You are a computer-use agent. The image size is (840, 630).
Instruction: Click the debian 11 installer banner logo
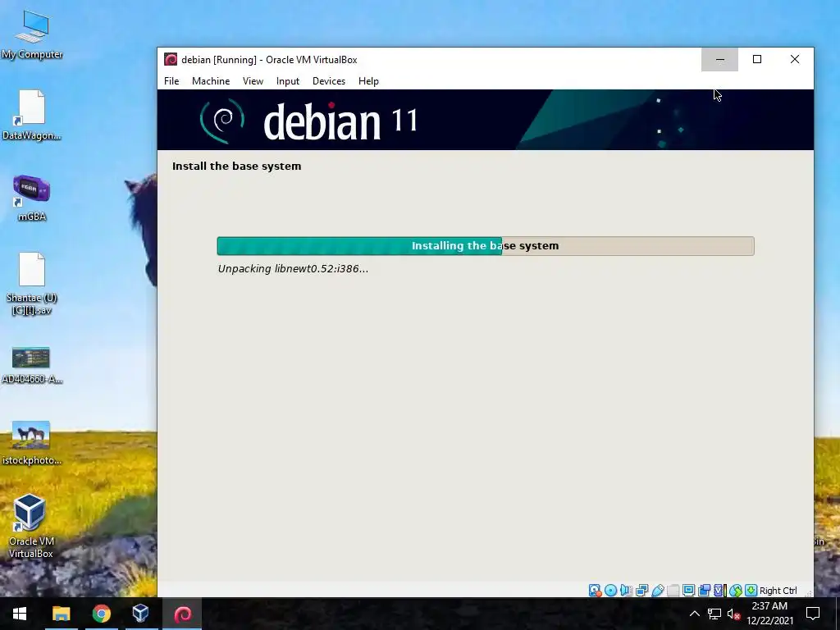click(308, 121)
